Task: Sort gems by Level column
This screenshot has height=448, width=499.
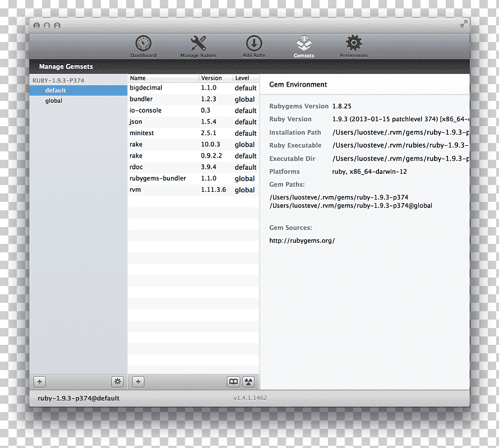Action: (246, 78)
